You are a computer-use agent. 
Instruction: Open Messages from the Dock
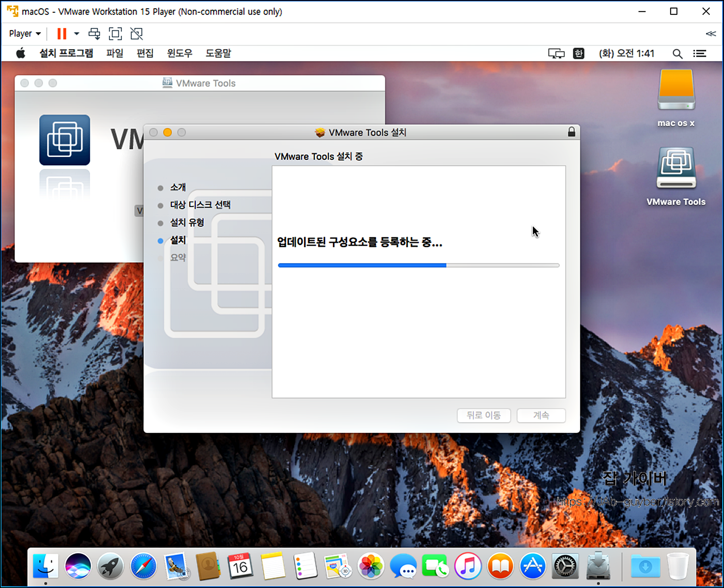click(x=403, y=566)
